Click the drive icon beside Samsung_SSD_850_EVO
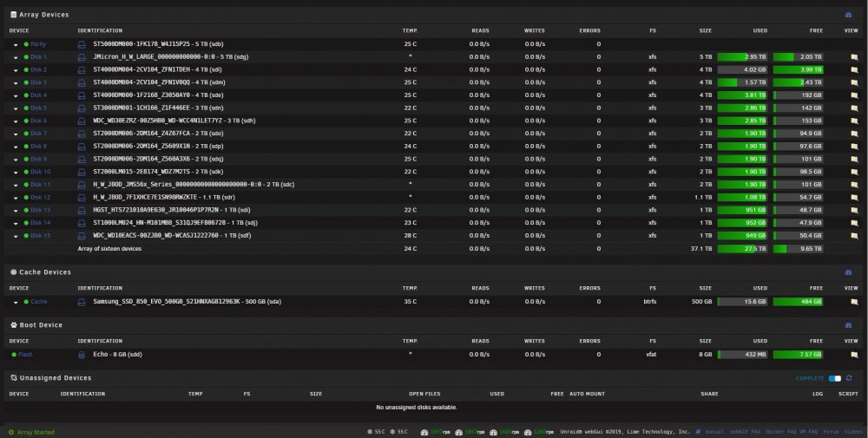868x438 pixels. [x=82, y=302]
